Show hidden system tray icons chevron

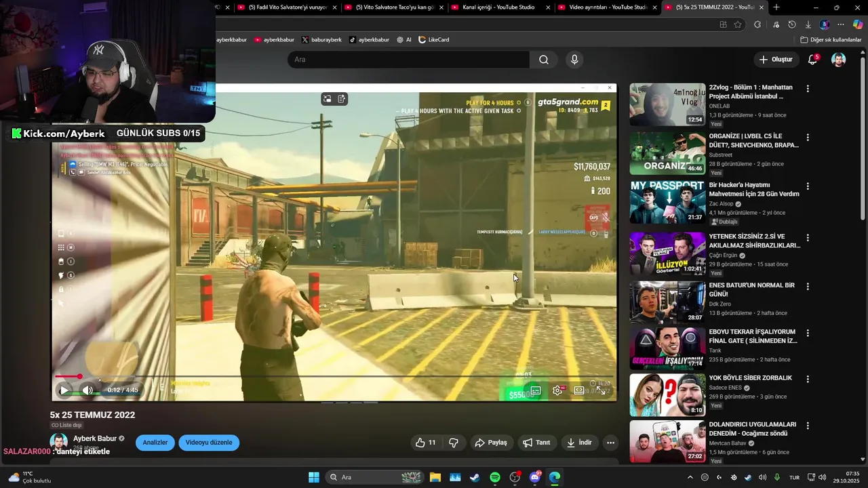pyautogui.click(x=690, y=477)
